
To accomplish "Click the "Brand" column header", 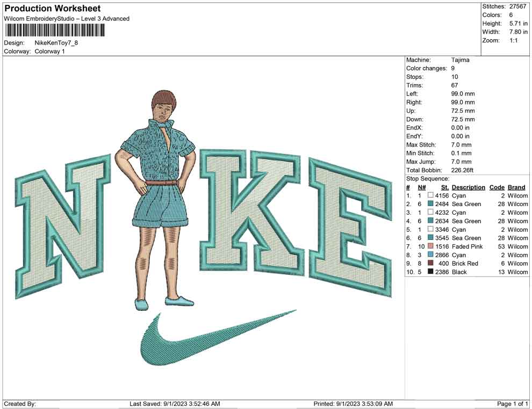I will tap(516, 187).
